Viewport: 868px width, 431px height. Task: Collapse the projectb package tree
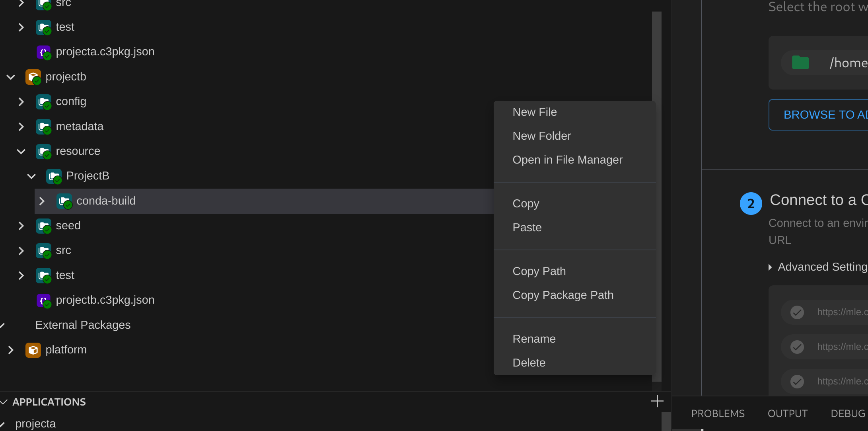click(x=11, y=77)
